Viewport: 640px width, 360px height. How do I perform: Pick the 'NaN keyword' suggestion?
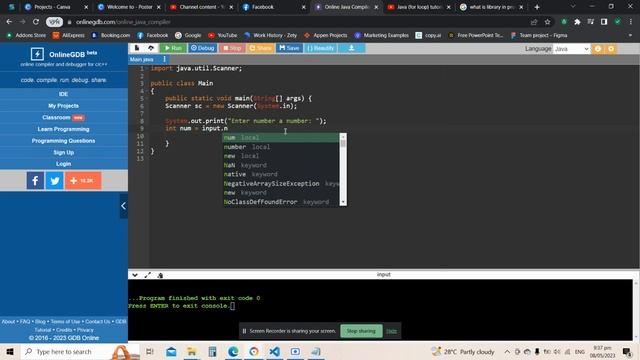281,165
